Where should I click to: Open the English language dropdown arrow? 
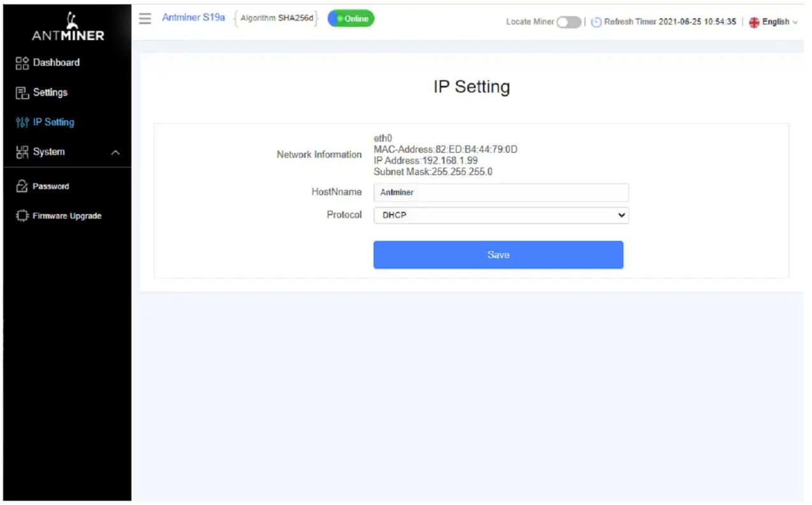(795, 22)
